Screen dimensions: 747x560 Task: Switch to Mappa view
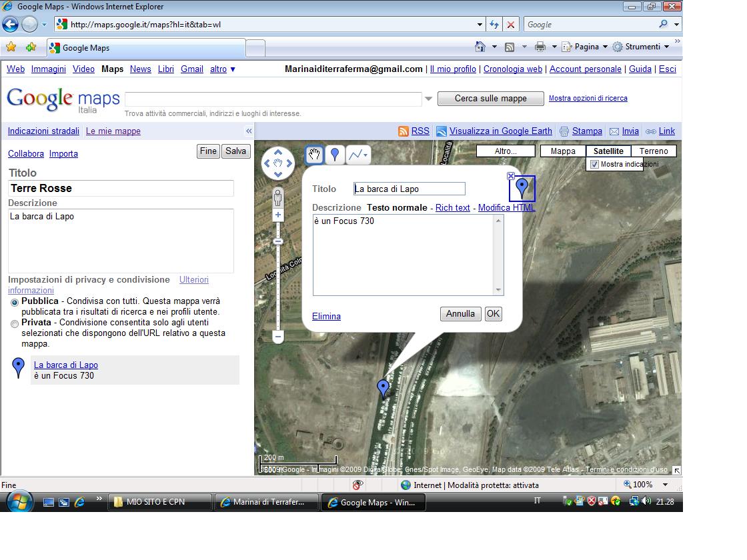click(563, 151)
